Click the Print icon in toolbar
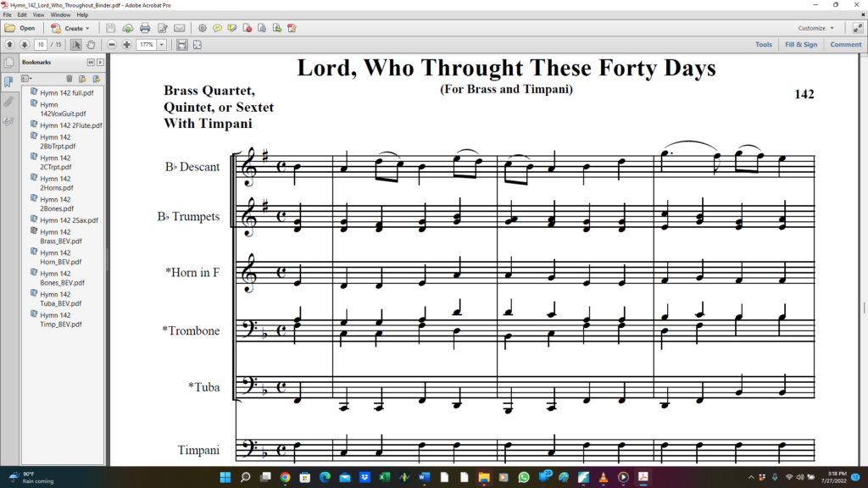The height and width of the screenshot is (488, 868). tap(145, 28)
